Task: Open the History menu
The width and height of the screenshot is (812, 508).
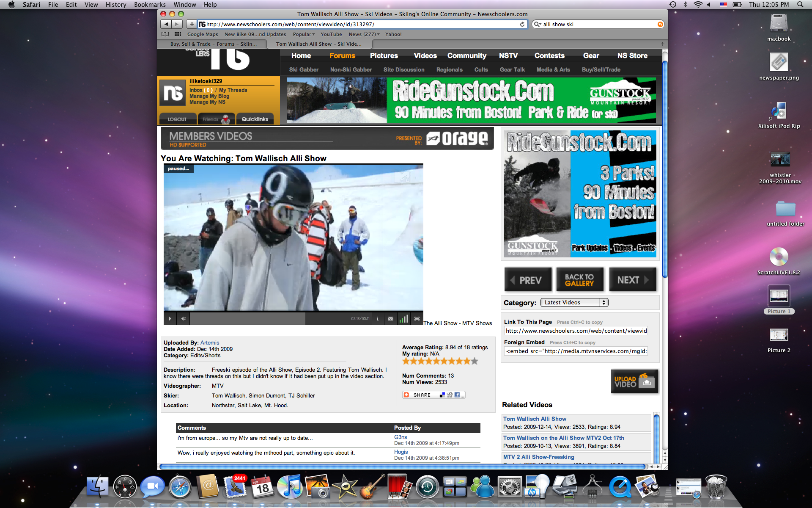Action: (x=115, y=5)
